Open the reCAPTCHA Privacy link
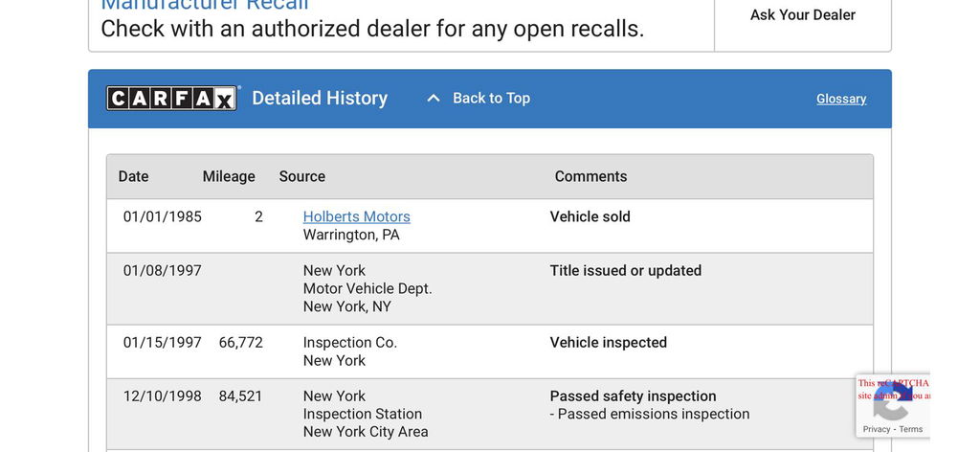The width and height of the screenshot is (980, 452). click(x=876, y=429)
